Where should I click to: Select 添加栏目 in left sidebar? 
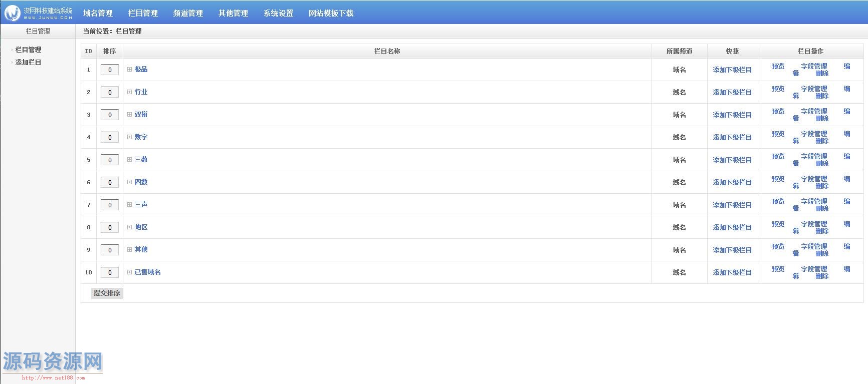28,63
